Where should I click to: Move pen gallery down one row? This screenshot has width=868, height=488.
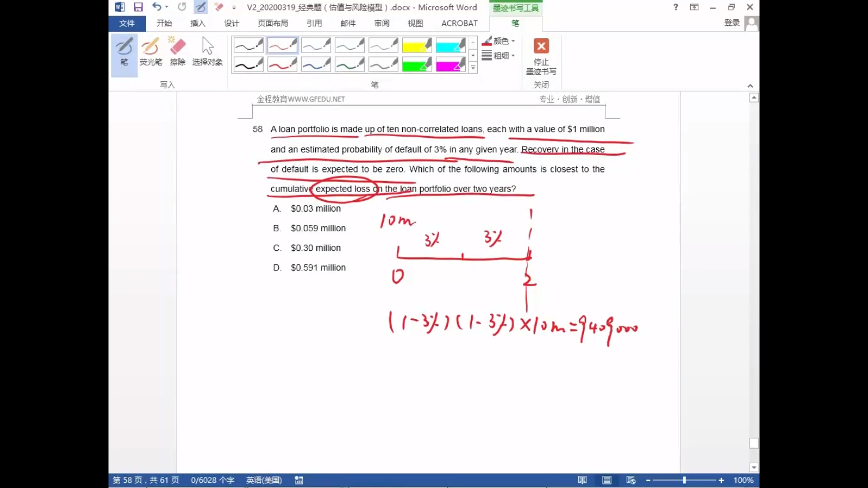[x=473, y=55]
